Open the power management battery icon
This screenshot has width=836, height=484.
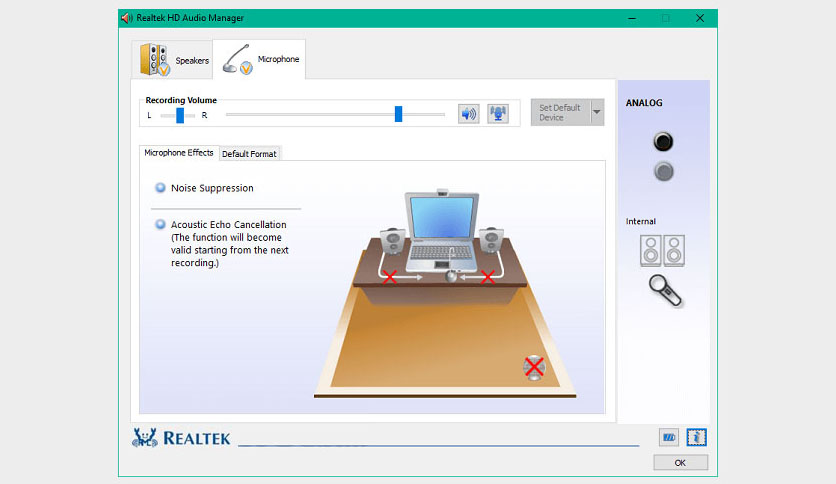(669, 438)
